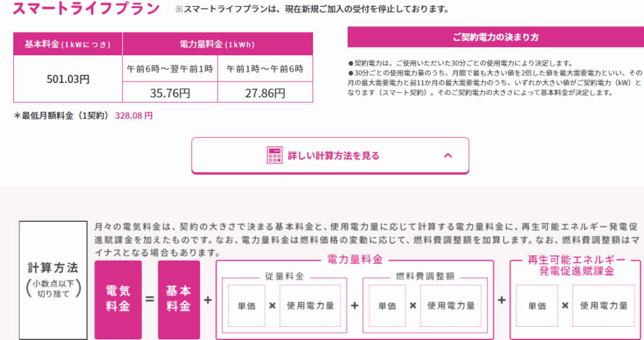Click the 小数点以下切り捨て note
Screen dimensions: 644x340
[x=53, y=288]
